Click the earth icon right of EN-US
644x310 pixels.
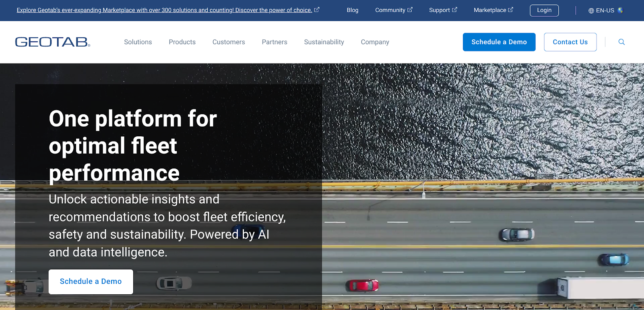620,10
